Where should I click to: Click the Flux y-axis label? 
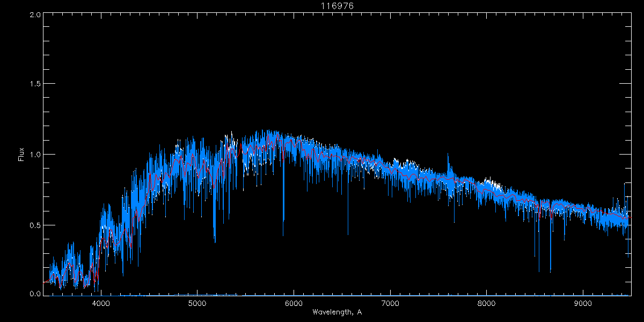coord(21,155)
